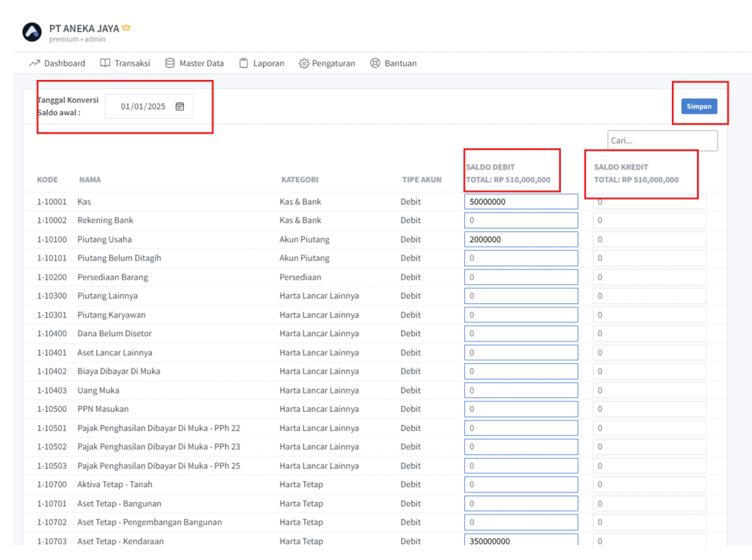752x560 pixels.
Task: Click the Tanggal Konversi date field
Action: click(x=143, y=106)
